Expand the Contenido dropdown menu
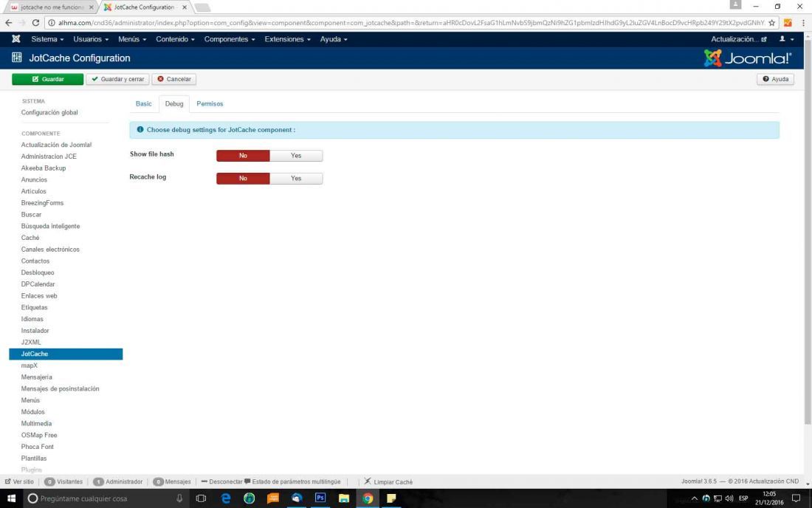 [175, 39]
